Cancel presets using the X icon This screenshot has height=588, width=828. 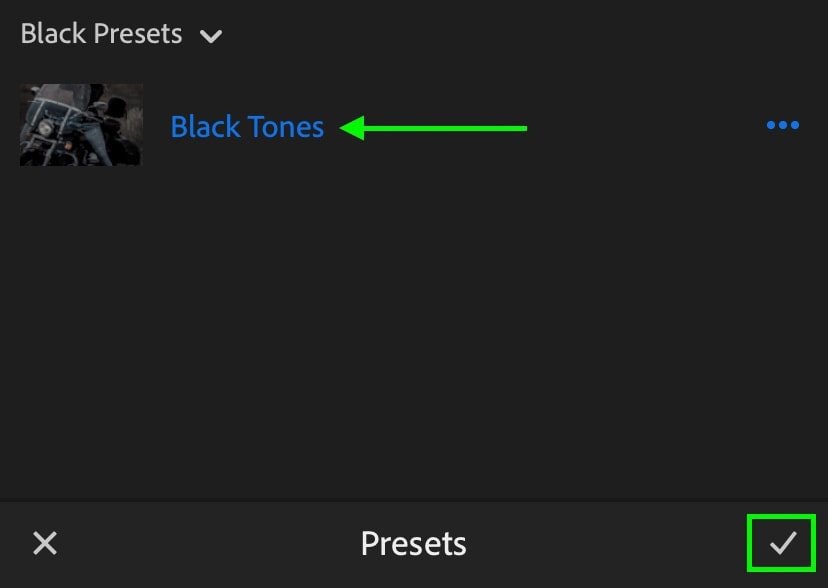45,543
